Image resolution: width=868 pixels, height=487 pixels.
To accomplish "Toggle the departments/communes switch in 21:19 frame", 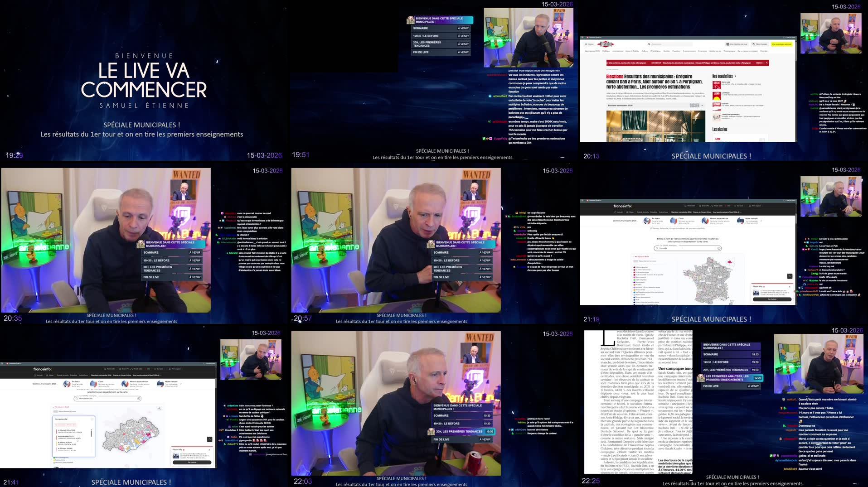I will click(636, 261).
